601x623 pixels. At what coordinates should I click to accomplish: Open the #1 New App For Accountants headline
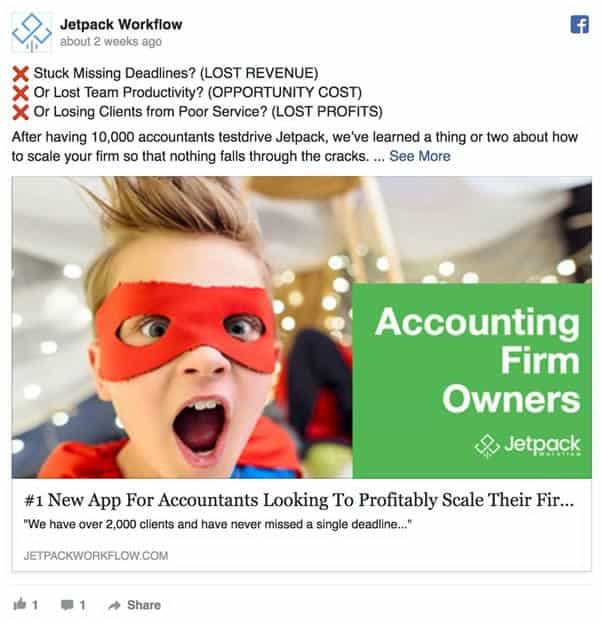pos(299,500)
